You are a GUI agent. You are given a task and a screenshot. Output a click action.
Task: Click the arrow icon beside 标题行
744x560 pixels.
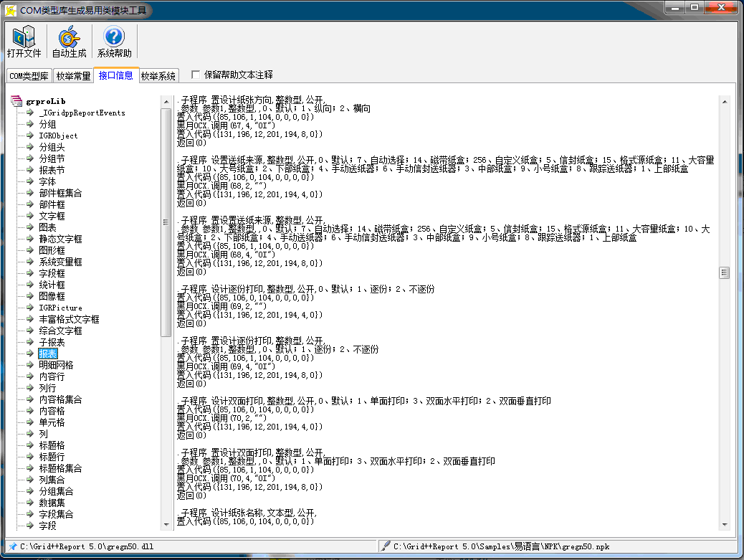(x=30, y=457)
